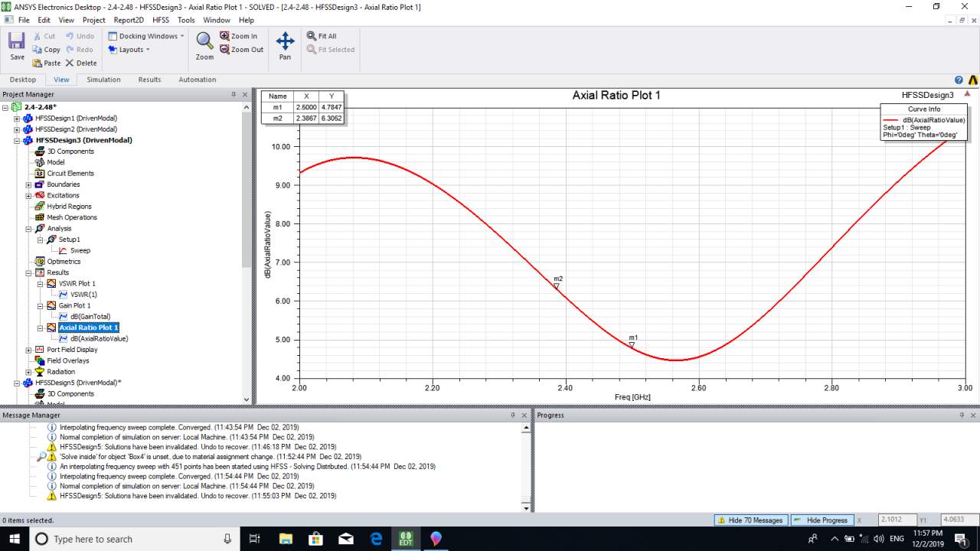Open the HFSS menu
This screenshot has width=980, height=551.
(161, 20)
